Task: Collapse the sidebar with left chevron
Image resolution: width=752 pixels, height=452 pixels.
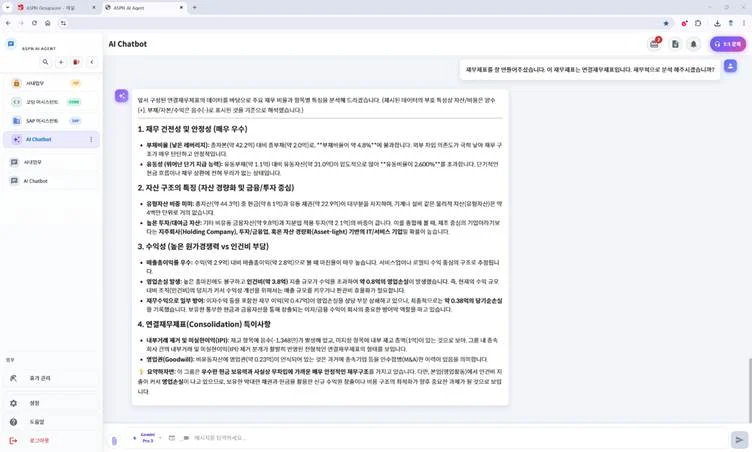Action: [92, 62]
